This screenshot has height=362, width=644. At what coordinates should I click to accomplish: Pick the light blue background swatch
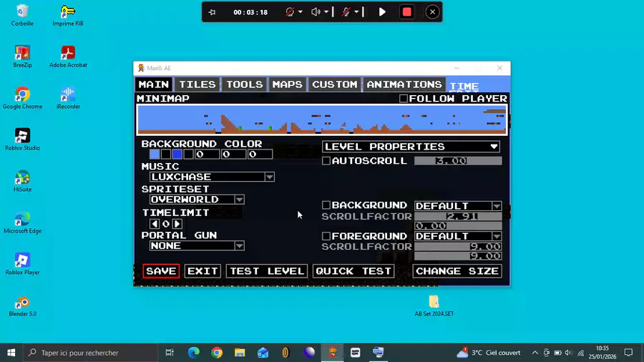tap(155, 155)
